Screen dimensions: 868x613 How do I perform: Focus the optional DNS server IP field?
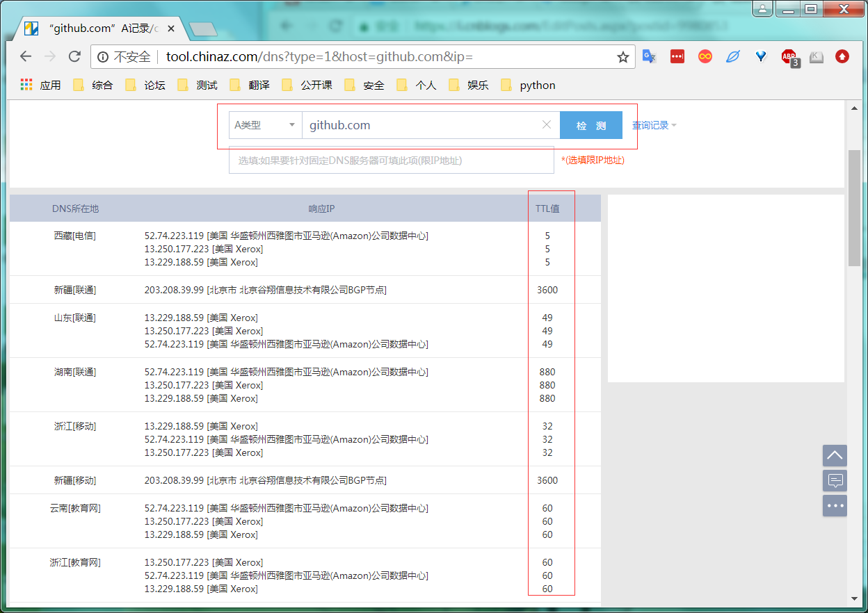pyautogui.click(x=392, y=160)
